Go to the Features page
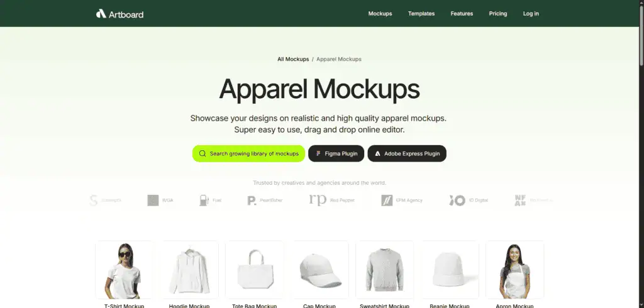Viewport: 644px width, 308px height. (x=462, y=14)
